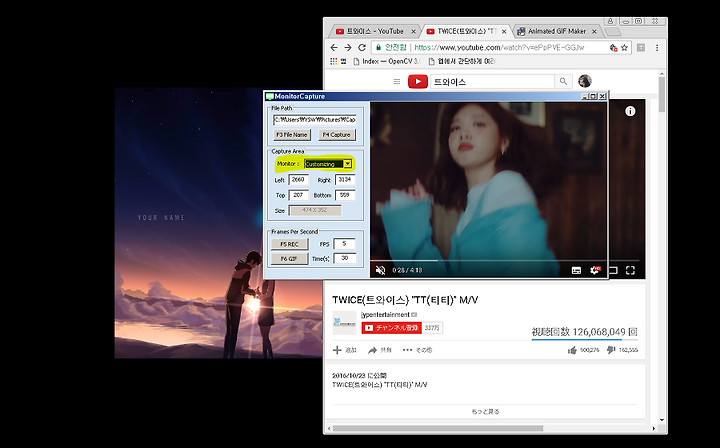Open the Korean-titled second bookmark
Screen dimensions: 720x448
pos(461,61)
